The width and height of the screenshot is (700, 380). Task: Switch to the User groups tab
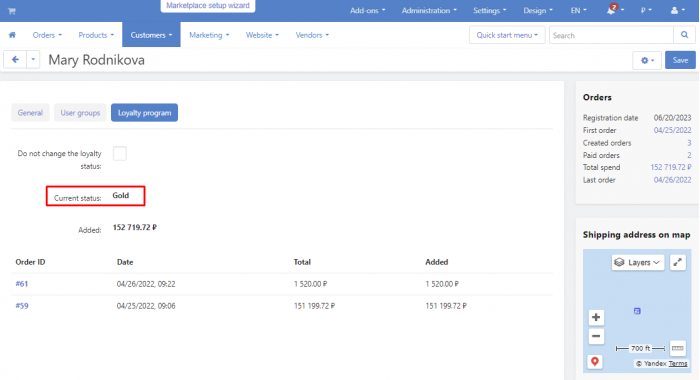(80, 113)
